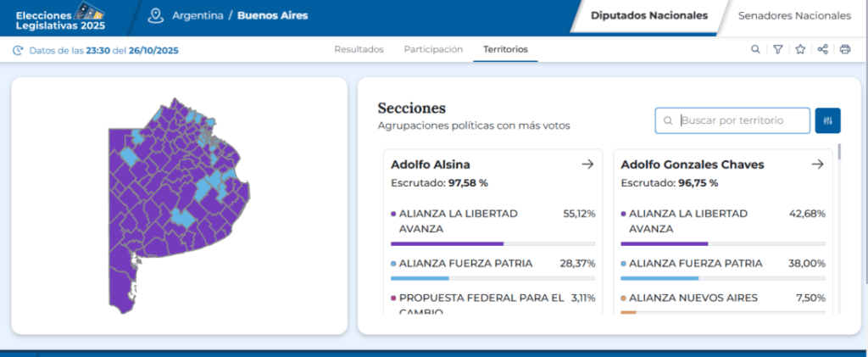Click the Secciones list vertical scrollbar

(x=839, y=153)
